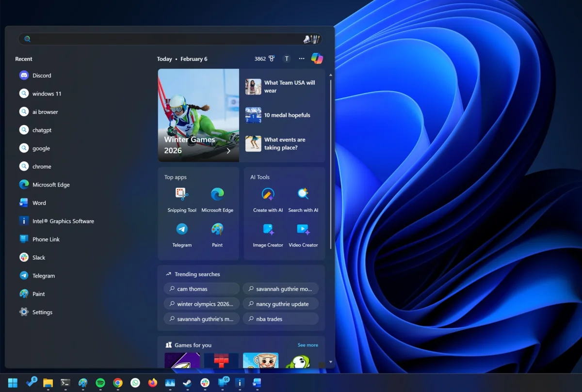Open Spotify from the taskbar
Image resolution: width=582 pixels, height=392 pixels.
(x=100, y=382)
